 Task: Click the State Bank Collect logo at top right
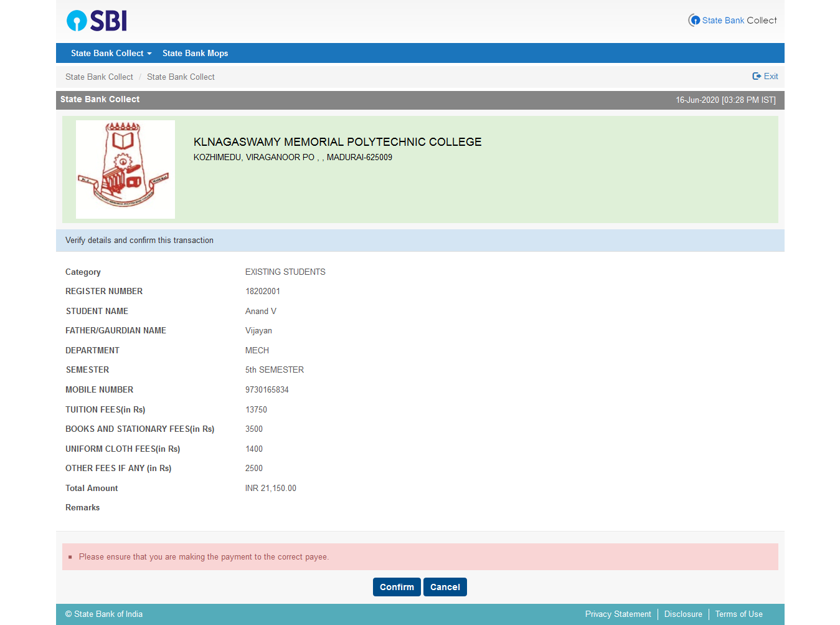[x=732, y=20]
